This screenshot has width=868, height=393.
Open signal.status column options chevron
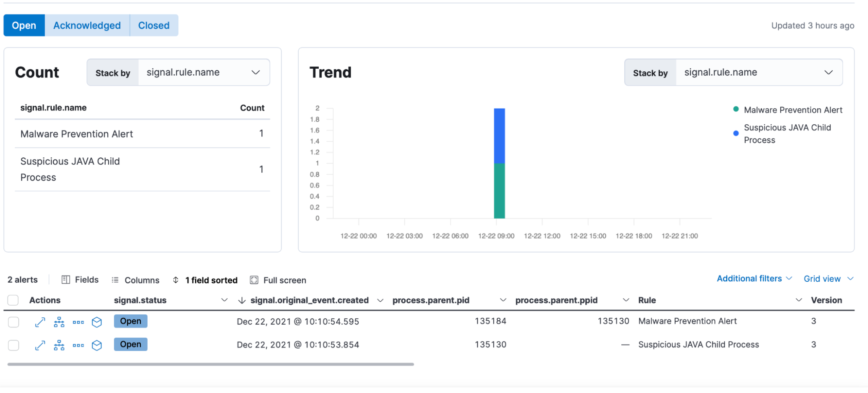click(x=224, y=300)
